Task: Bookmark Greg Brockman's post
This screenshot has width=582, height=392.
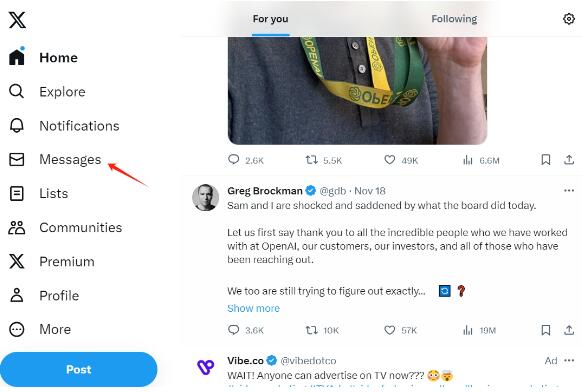Action: [x=546, y=330]
